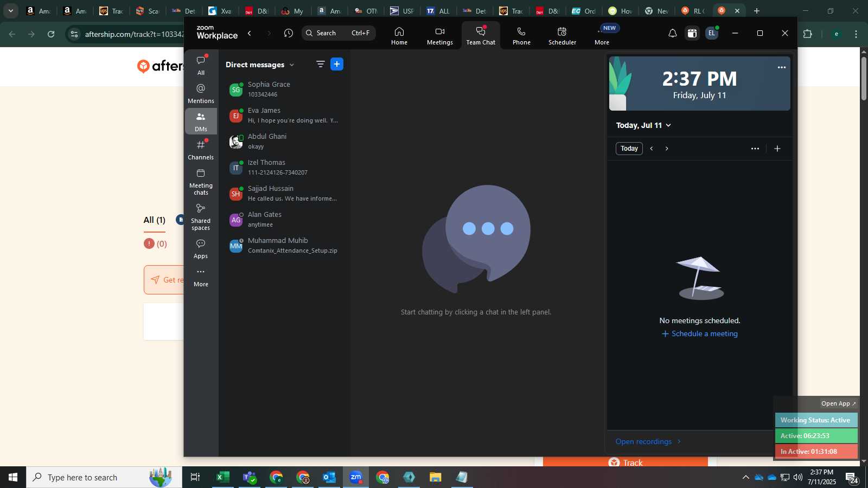This screenshot has width=868, height=488.
Task: Open the Chrome tab search dropdown
Action: coord(11,11)
